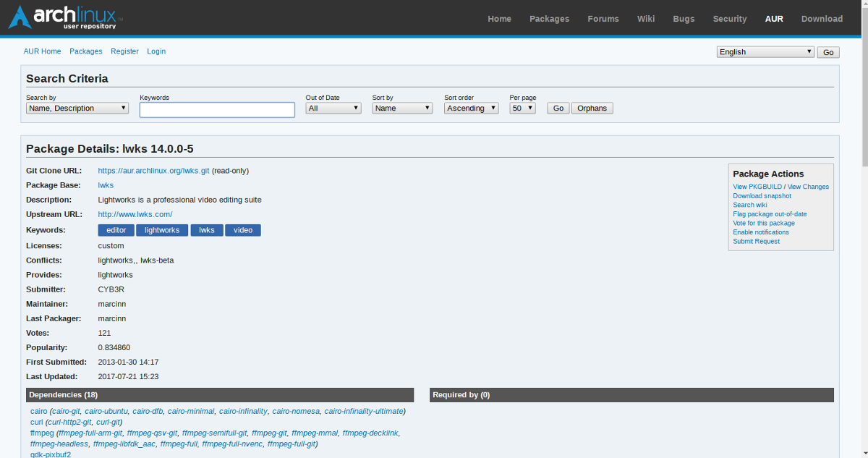This screenshot has width=868, height=458.
Task: Flag package out-of-date
Action: tap(770, 214)
